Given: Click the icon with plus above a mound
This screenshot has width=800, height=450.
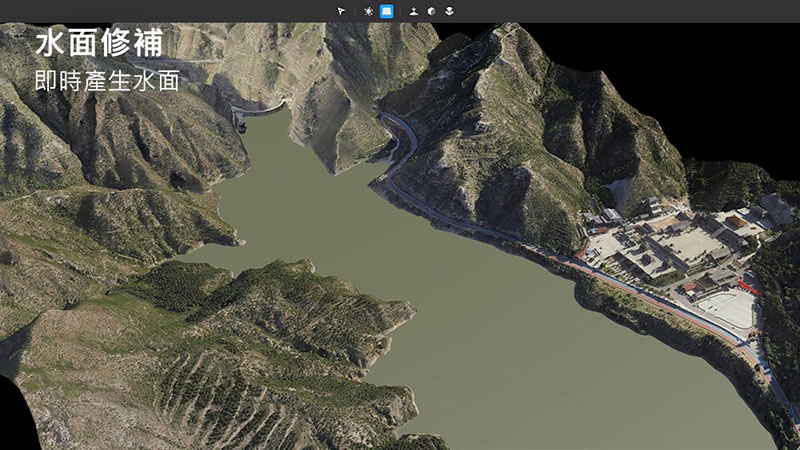Looking at the screenshot, I should tap(413, 11).
